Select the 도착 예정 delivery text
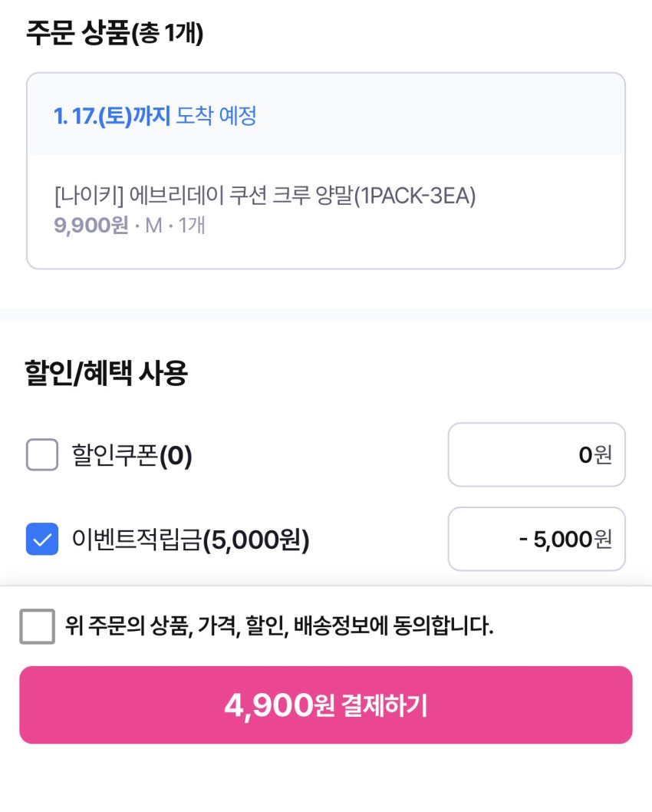Screen dimensions: 652x812 pos(216,116)
